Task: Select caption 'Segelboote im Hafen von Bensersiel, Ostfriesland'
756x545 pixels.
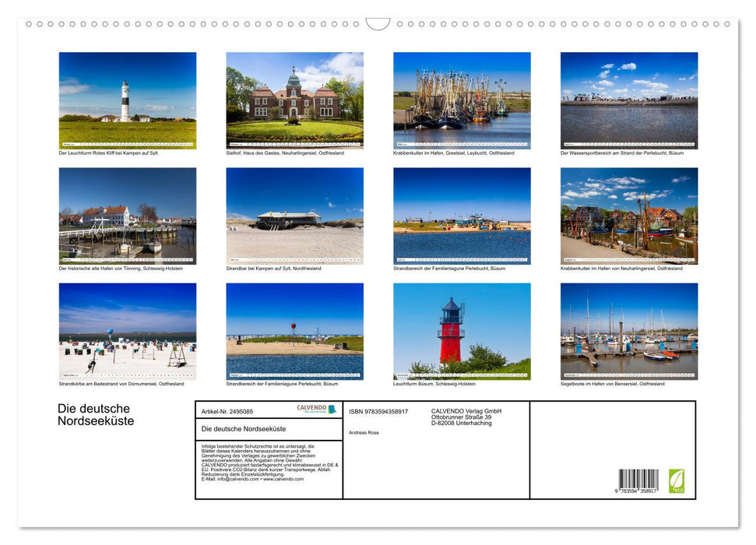Action: click(612, 384)
